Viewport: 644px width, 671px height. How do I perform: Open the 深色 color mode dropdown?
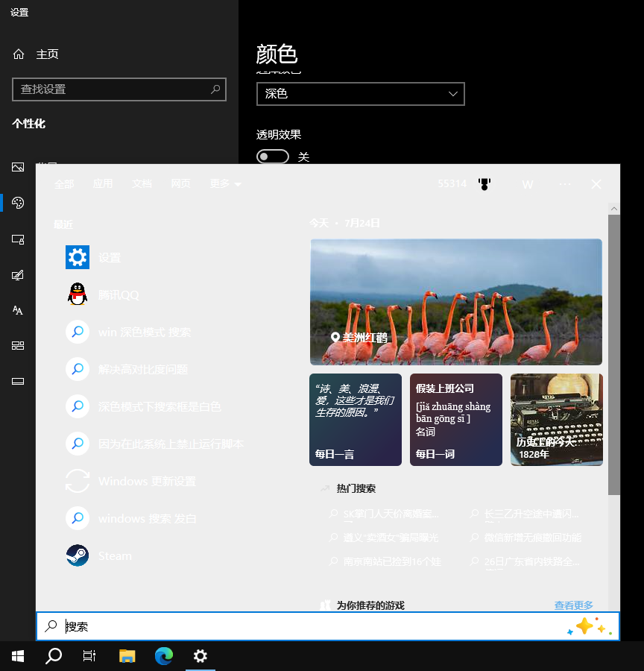pos(361,94)
